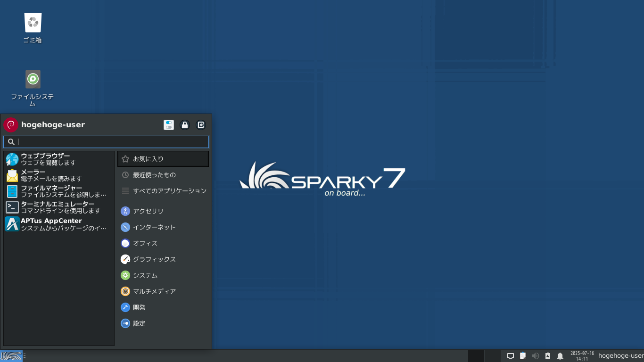The width and height of the screenshot is (644, 362).
Task: Lock the screen with the padlock button
Action: [185, 125]
